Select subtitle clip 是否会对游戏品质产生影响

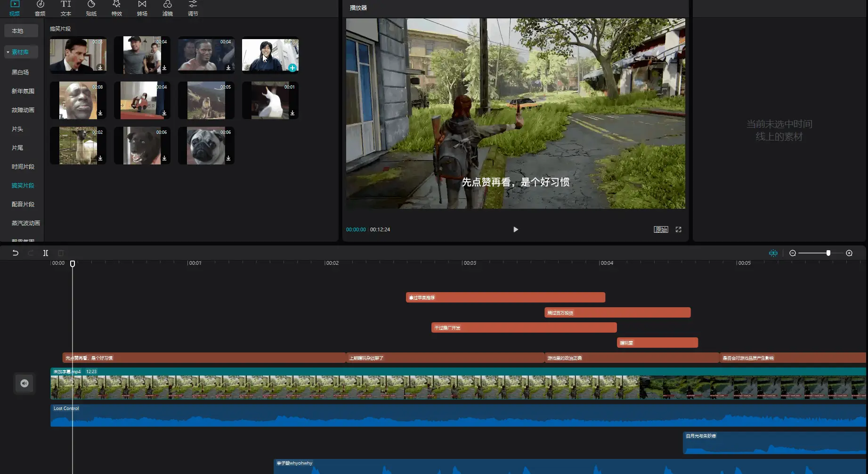coord(793,358)
